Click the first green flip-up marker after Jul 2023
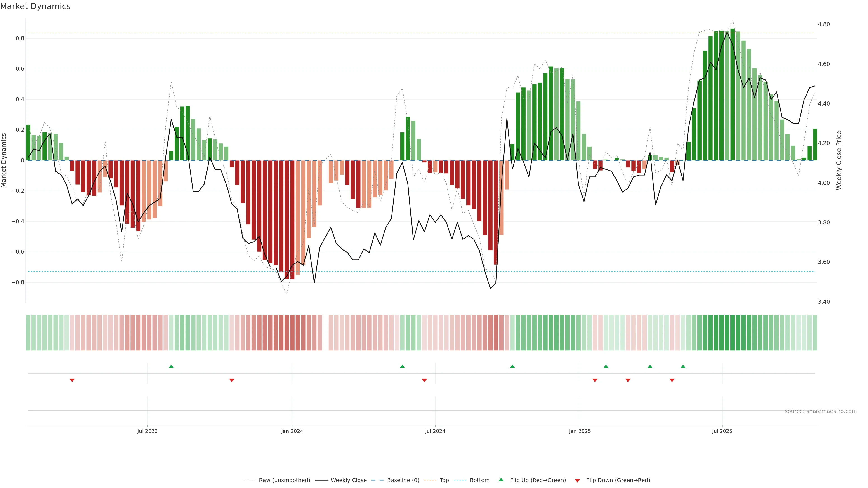Image resolution: width=868 pixels, height=488 pixels. point(171,366)
